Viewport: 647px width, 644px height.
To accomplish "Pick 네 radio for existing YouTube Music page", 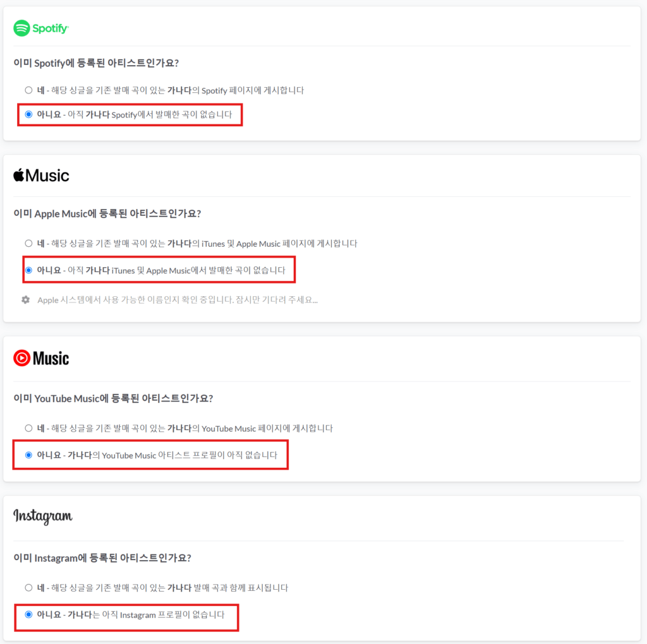I will 28,428.
